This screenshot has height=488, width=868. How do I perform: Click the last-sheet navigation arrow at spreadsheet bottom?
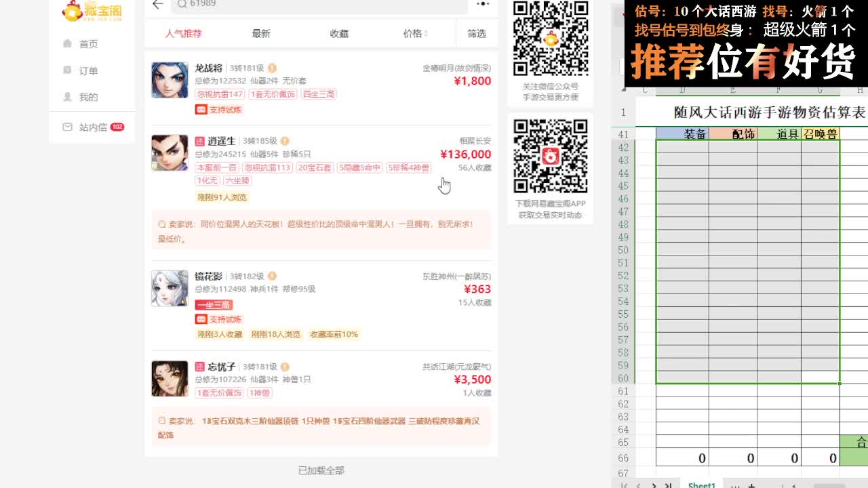pyautogui.click(x=669, y=485)
